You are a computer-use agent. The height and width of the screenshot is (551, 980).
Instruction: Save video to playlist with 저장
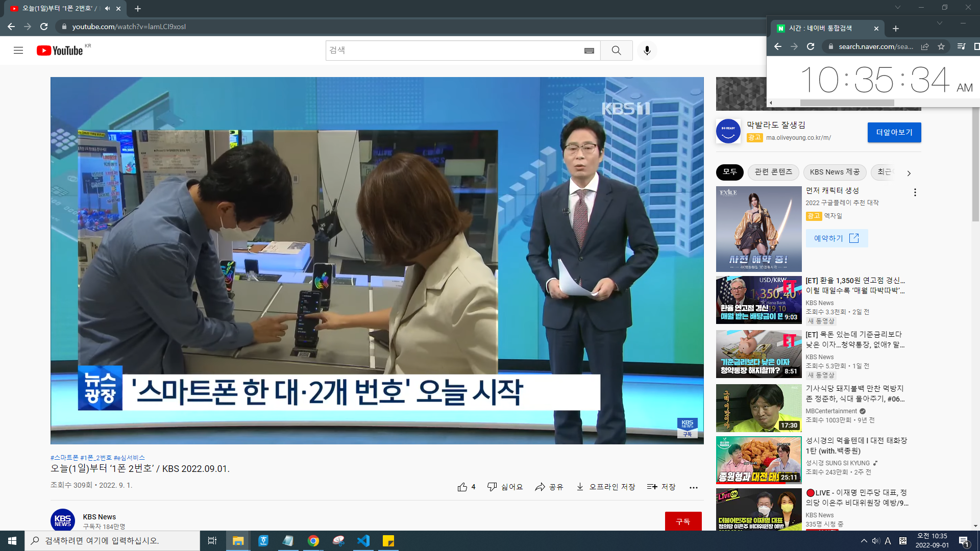pos(661,487)
